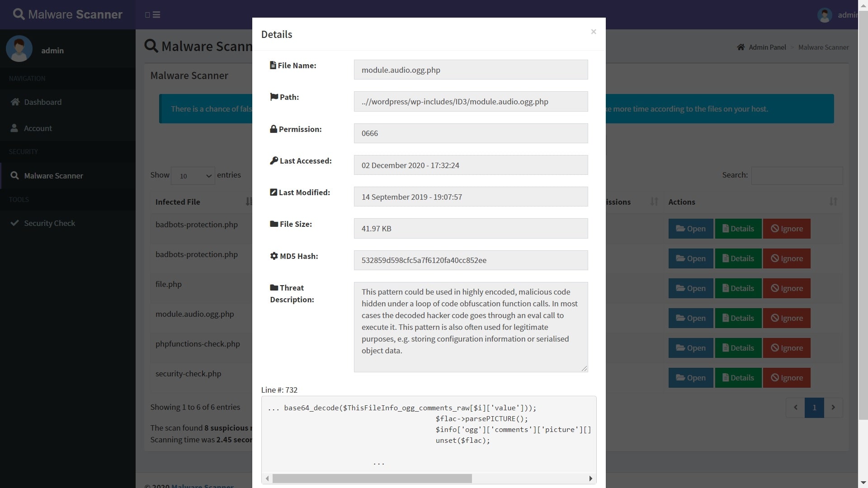Click the scroll right arrow in code box
The image size is (868, 488).
[590, 479]
